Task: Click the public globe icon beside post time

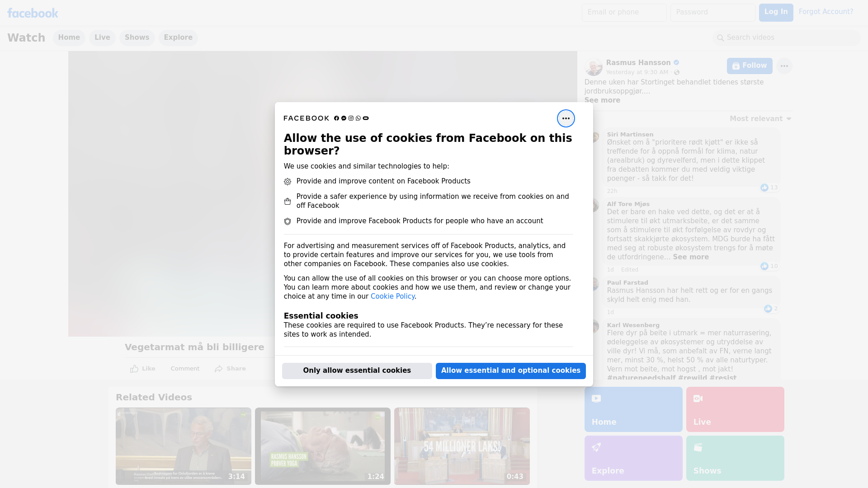Action: 677,72
